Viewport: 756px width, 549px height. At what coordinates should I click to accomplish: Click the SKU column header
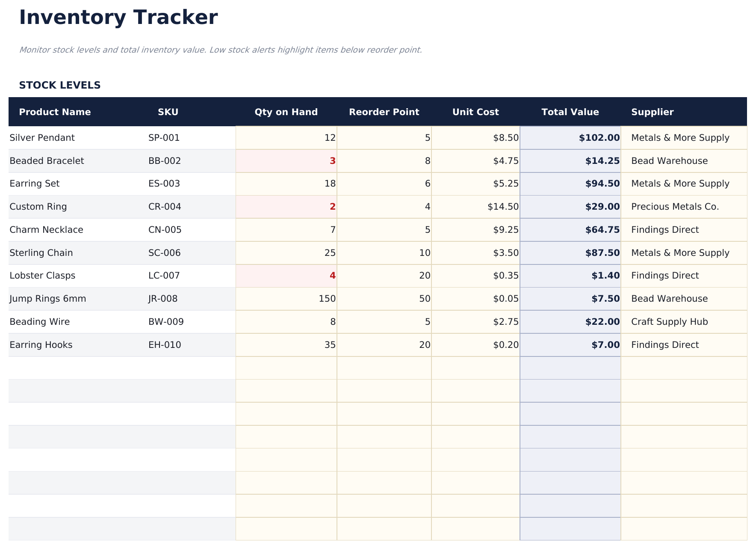[x=168, y=112]
